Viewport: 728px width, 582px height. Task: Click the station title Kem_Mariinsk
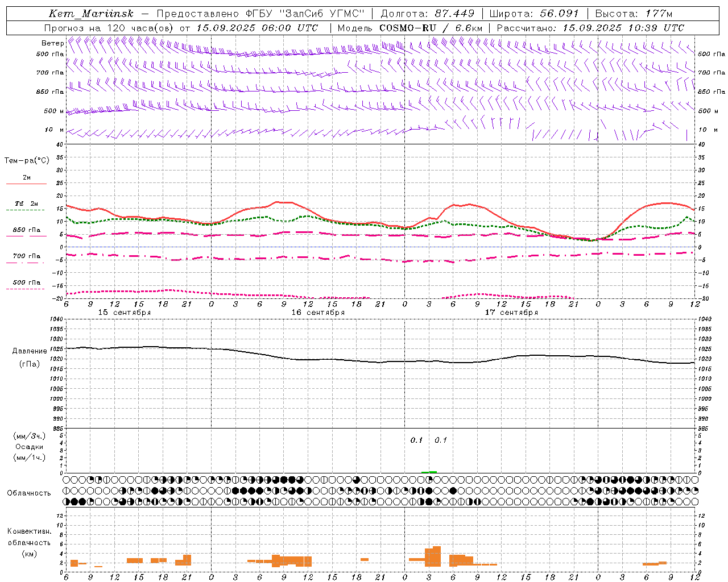click(x=91, y=14)
